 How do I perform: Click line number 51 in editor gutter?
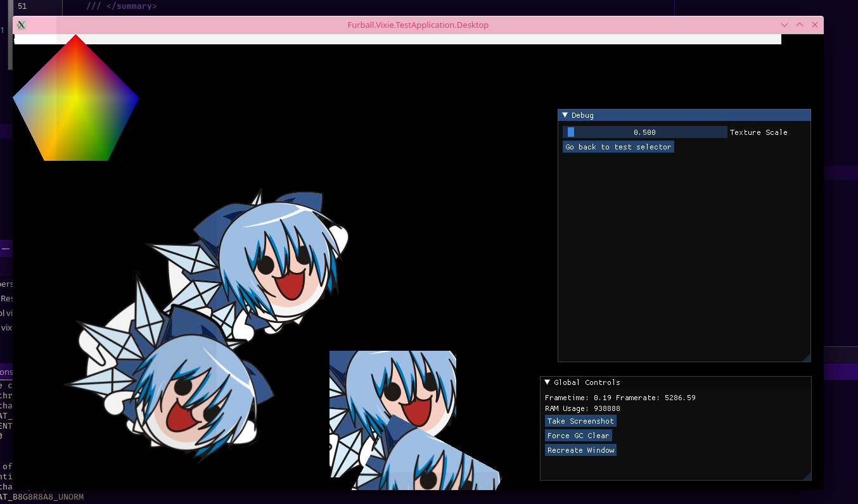[22, 6]
